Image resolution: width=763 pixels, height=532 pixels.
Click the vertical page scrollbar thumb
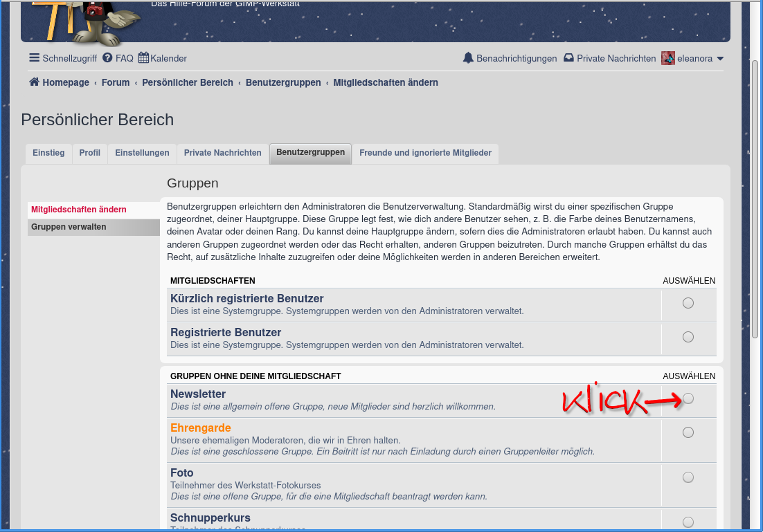pos(755,199)
